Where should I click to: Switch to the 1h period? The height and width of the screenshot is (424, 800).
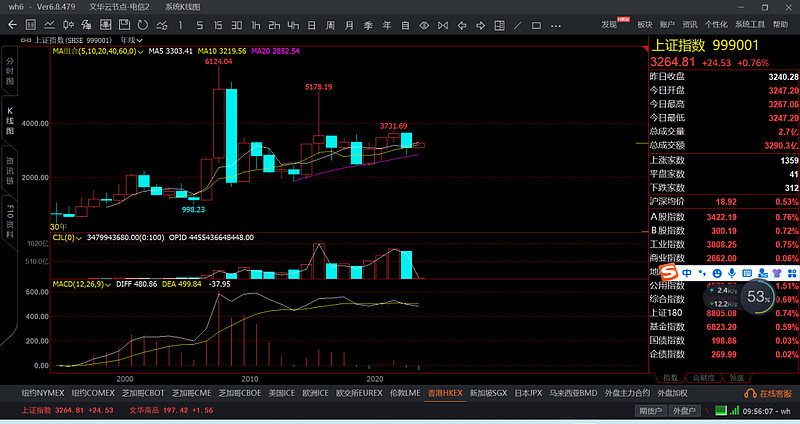[256, 25]
